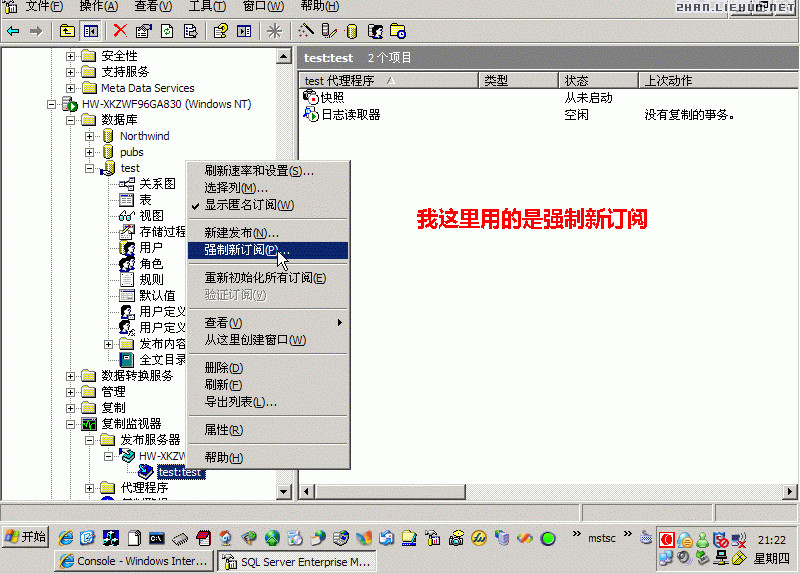Switch to Console - Windows Internet taskbar button
Screen dimensions: 800x574
pos(134,561)
